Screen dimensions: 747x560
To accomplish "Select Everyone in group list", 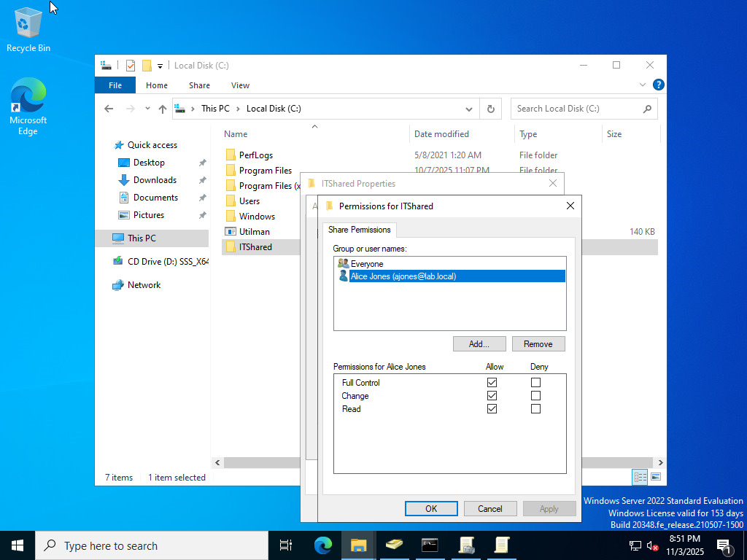I will [366, 264].
